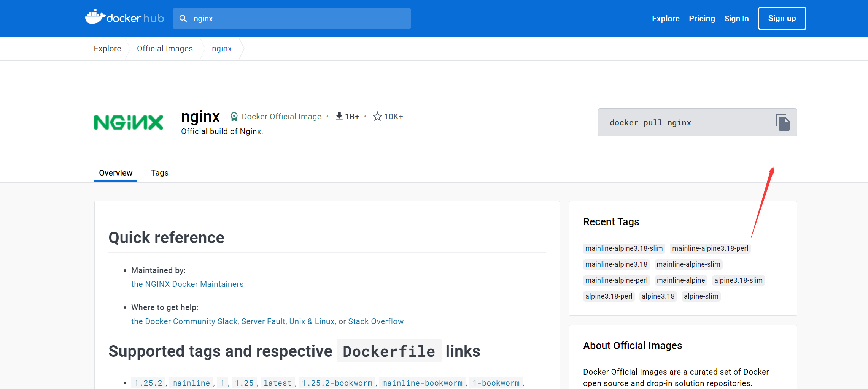
Task: Click the star icon beside 10K+
Action: point(377,117)
